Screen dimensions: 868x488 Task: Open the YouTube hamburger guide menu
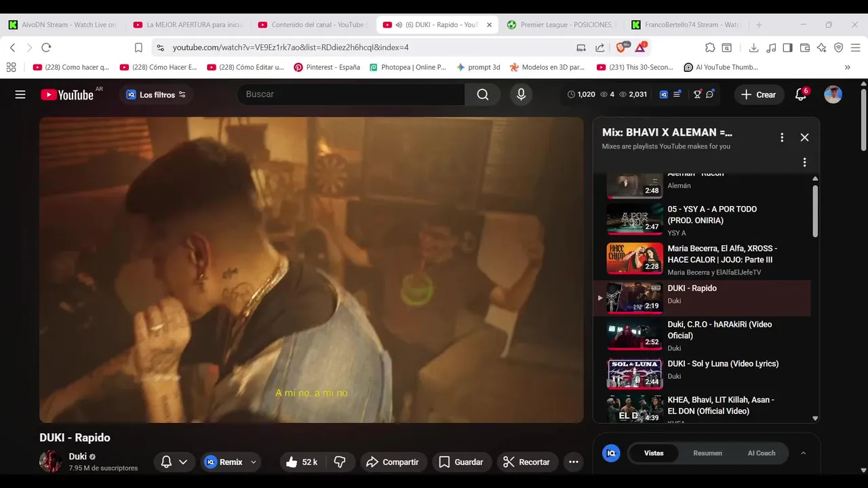[20, 95]
